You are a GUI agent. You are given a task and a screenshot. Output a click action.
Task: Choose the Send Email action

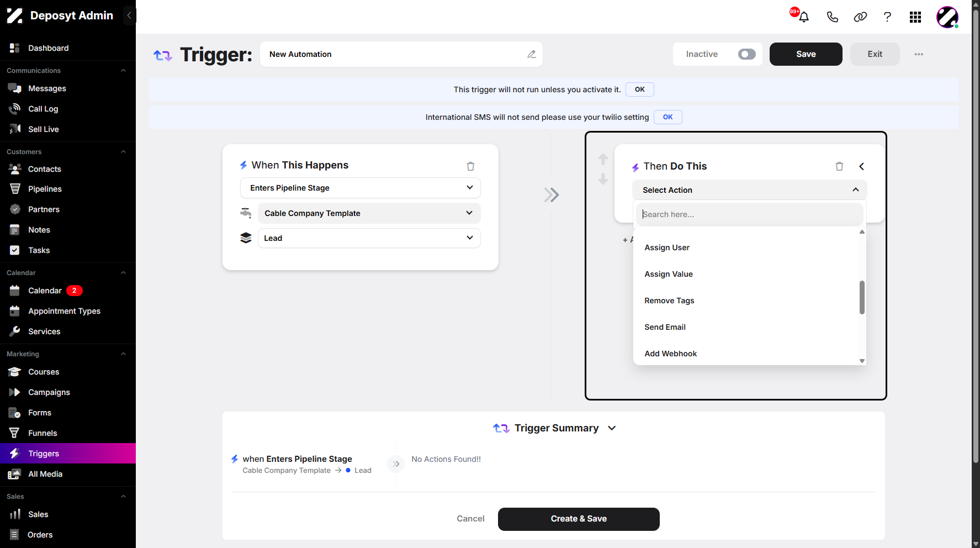tap(746, 327)
